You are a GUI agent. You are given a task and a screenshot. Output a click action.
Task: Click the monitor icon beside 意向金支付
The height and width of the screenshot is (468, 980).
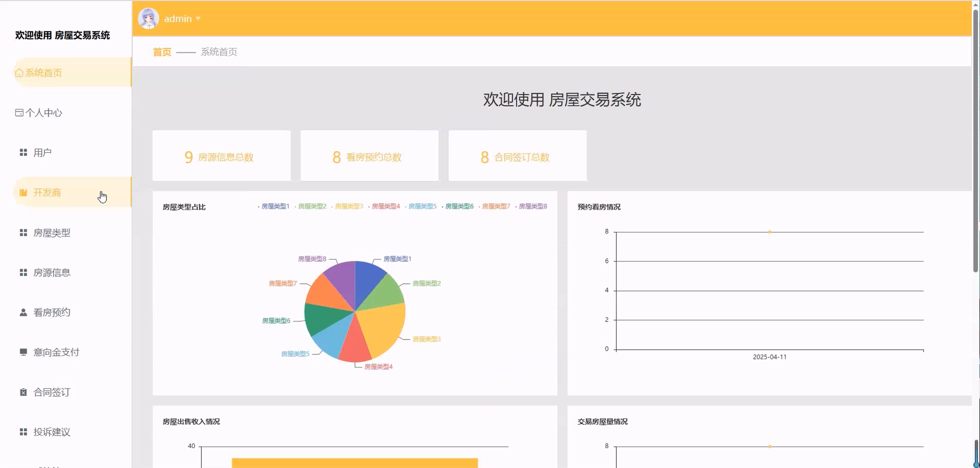(23, 352)
